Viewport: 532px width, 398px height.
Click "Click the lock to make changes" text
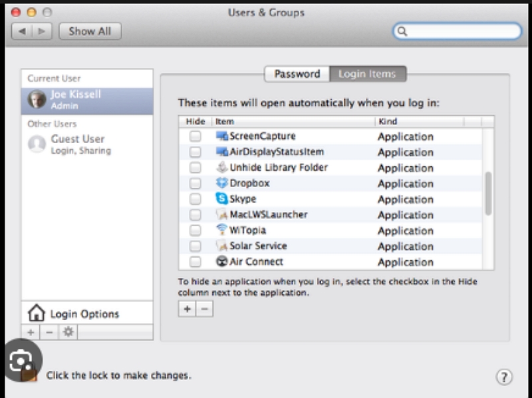click(119, 375)
